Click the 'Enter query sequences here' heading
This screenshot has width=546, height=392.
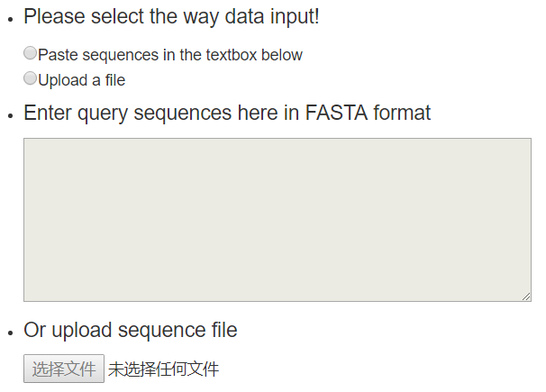[227, 113]
